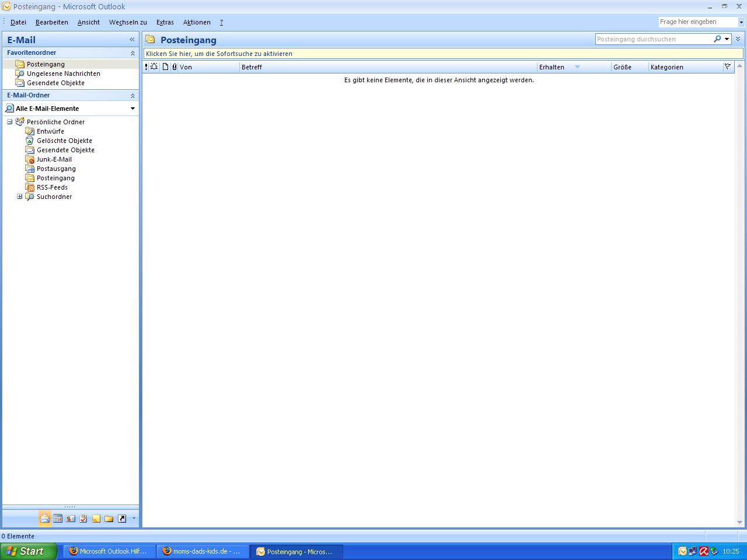The width and height of the screenshot is (747, 560).
Task: Open navigation pane configure buttons arrow
Action: pyautogui.click(x=134, y=518)
